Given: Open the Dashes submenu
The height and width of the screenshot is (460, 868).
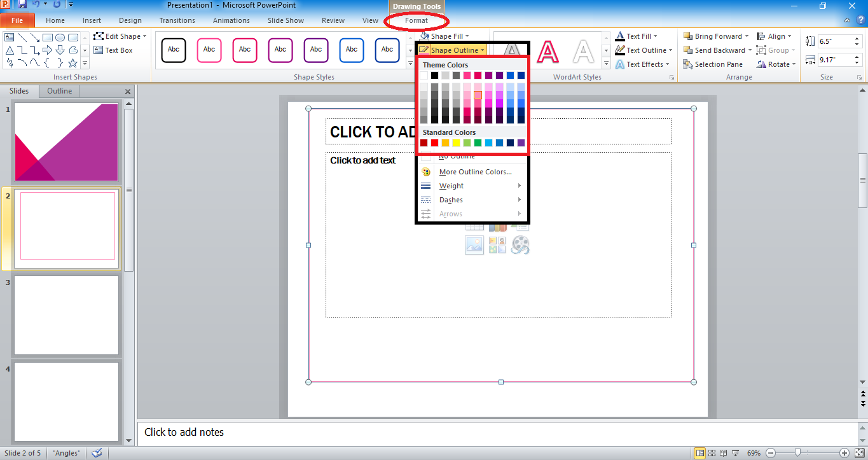Looking at the screenshot, I should pyautogui.click(x=450, y=199).
